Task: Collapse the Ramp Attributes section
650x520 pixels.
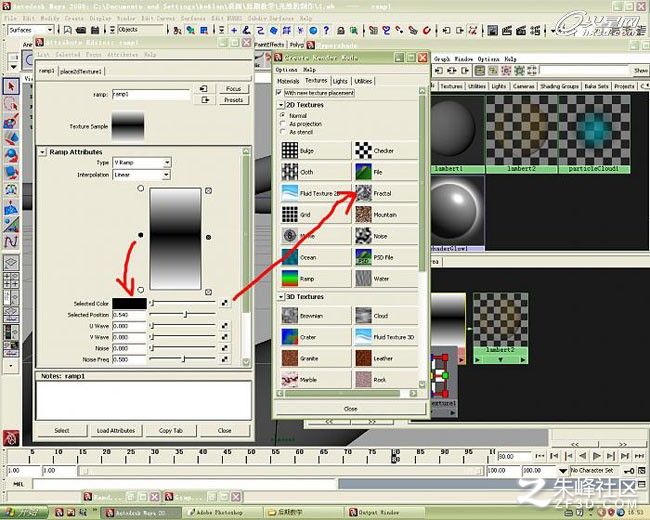Action: pyautogui.click(x=42, y=152)
